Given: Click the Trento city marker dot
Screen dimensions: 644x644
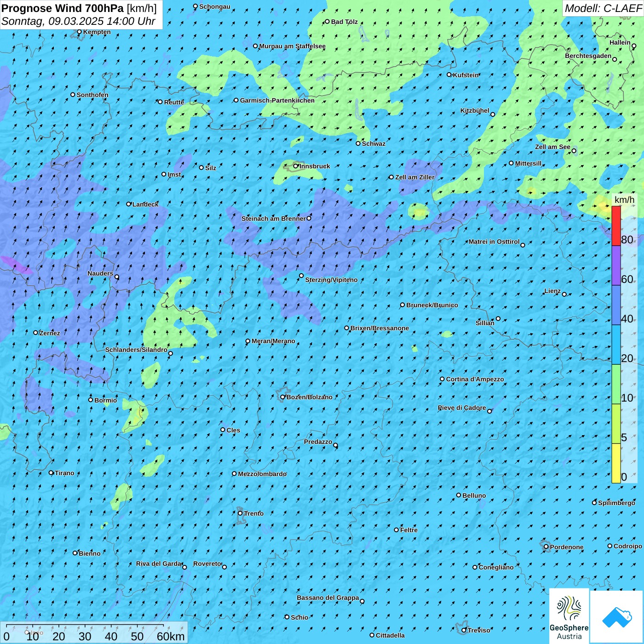Looking at the screenshot, I should tap(240, 513).
